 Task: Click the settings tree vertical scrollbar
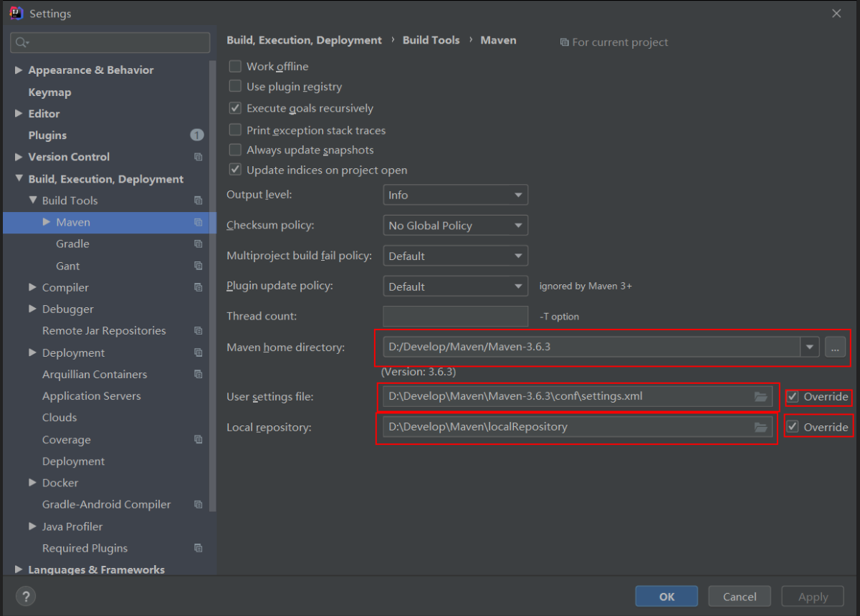click(x=212, y=287)
